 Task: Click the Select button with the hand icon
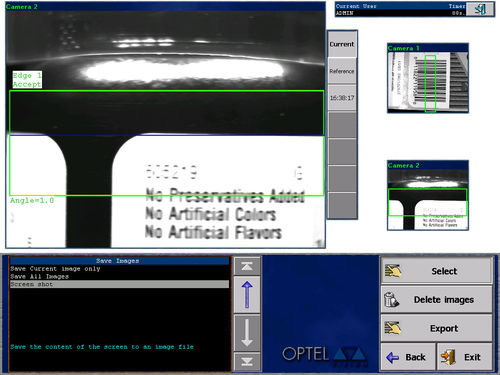(x=436, y=271)
